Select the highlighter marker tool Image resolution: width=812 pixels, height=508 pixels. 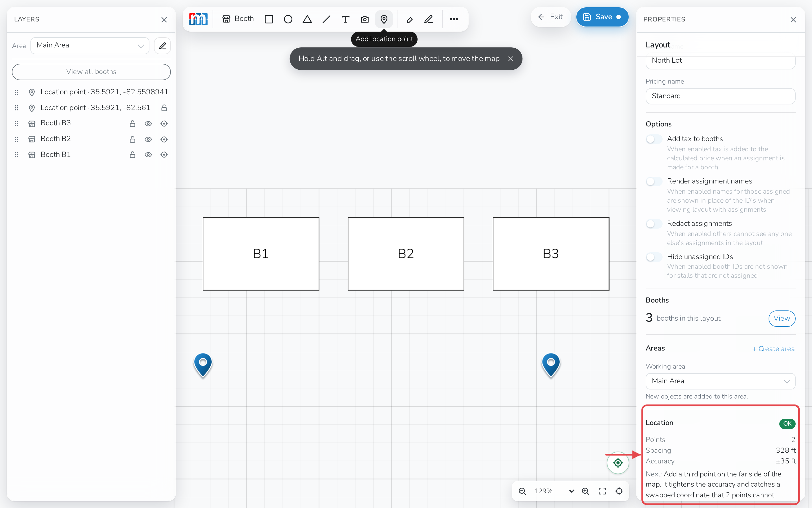click(x=410, y=19)
